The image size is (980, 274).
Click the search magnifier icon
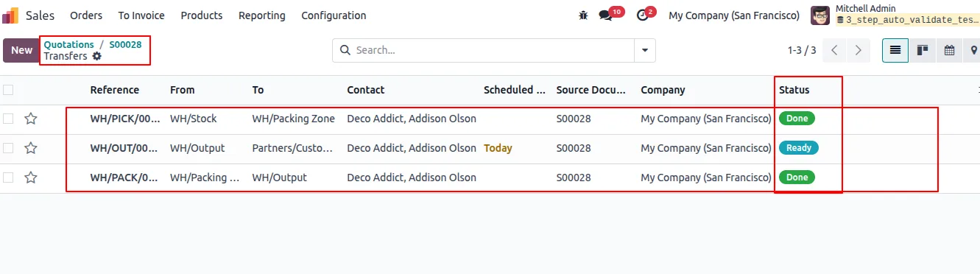(345, 50)
